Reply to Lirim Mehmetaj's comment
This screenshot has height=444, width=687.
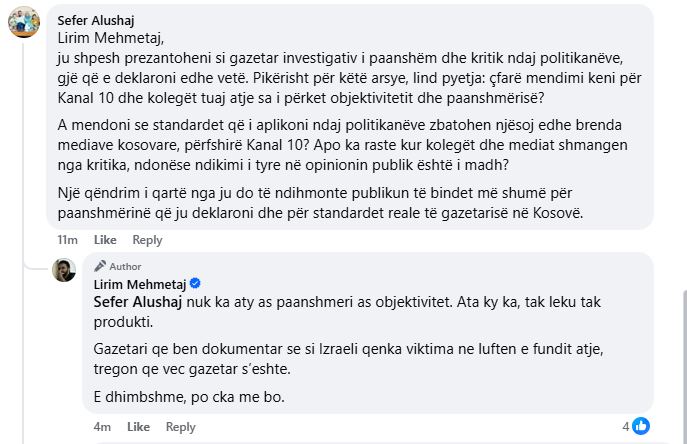(180, 427)
